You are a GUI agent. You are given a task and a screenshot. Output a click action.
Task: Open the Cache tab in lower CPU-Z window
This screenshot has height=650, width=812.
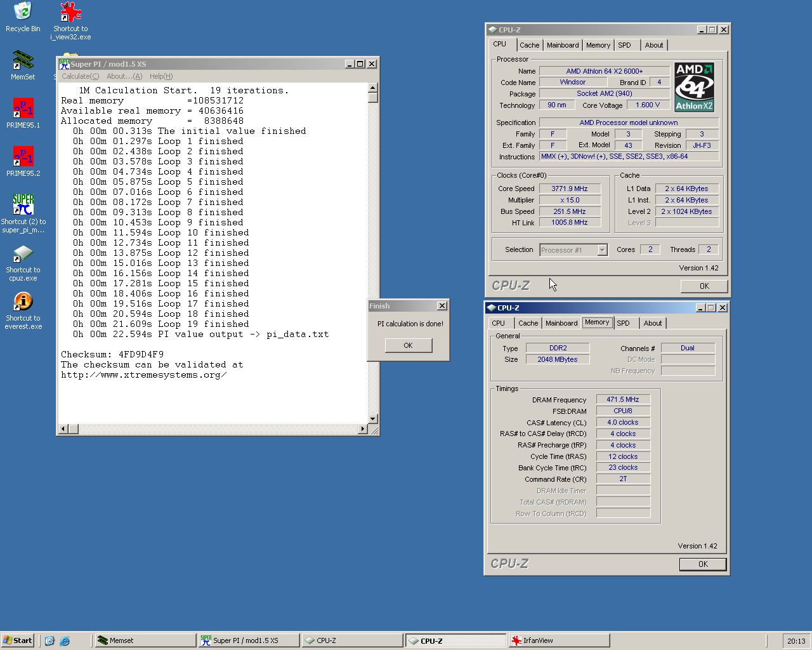tap(528, 323)
